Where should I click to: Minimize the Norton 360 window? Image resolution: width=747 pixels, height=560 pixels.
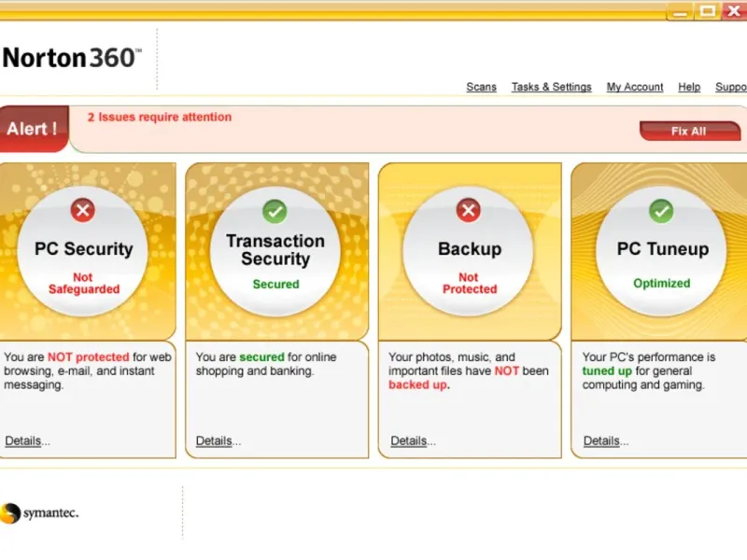(681, 11)
